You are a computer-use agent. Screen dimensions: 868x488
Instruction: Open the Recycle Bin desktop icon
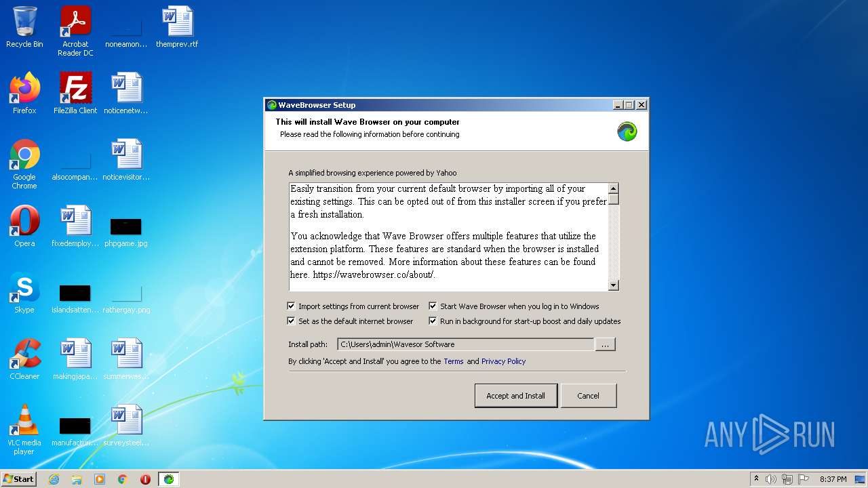24,27
